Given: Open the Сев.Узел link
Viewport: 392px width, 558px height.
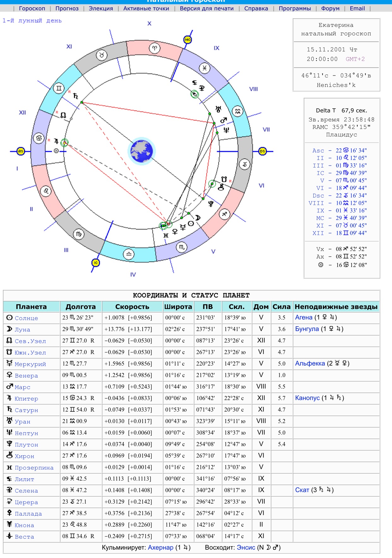Looking at the screenshot, I should pos(30,341).
